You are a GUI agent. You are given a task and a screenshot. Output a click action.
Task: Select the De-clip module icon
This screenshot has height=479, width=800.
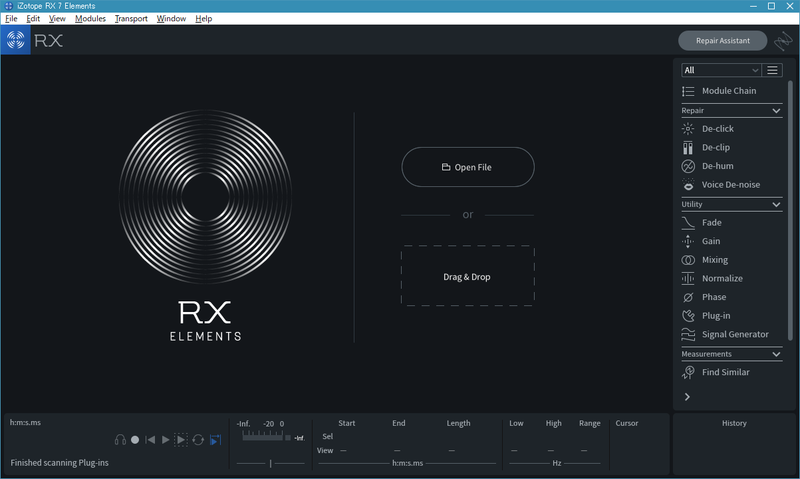pyautogui.click(x=688, y=147)
